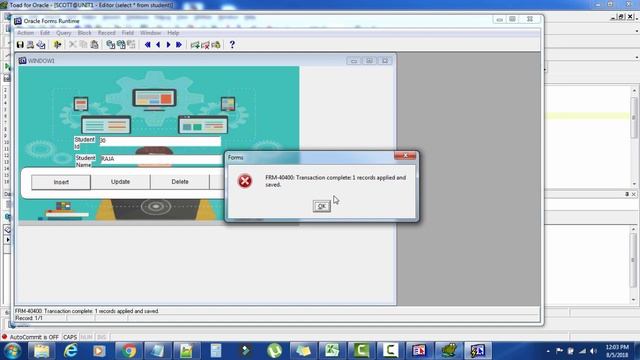This screenshot has height=360, width=640.
Task: Open Toad frog icon on taskbar
Action: pyautogui.click(x=449, y=351)
